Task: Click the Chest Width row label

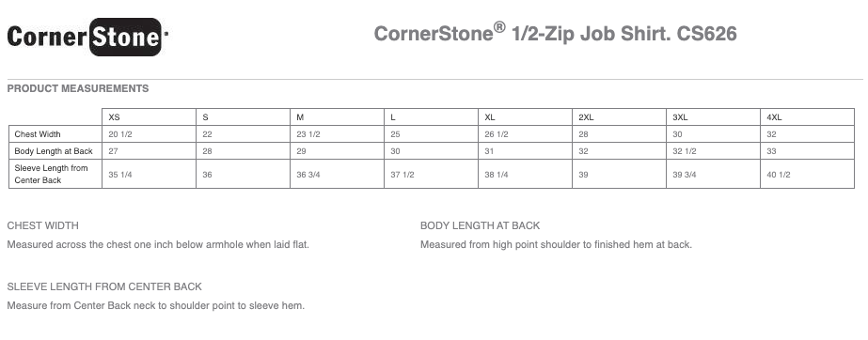Action: coord(38,134)
